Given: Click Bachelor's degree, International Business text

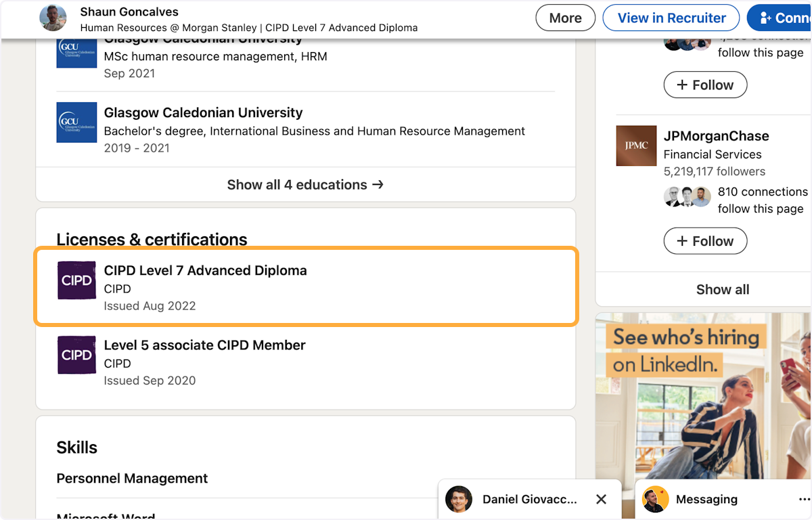Looking at the screenshot, I should pos(315,131).
